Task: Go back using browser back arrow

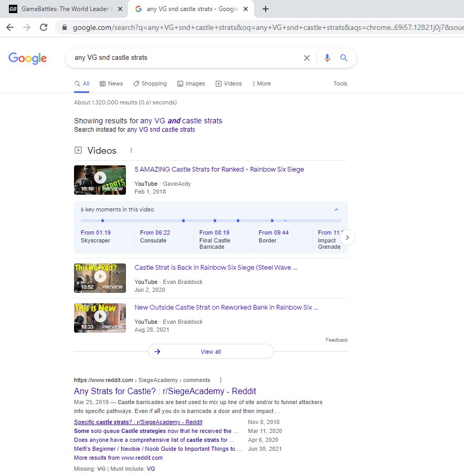Action: click(10, 27)
